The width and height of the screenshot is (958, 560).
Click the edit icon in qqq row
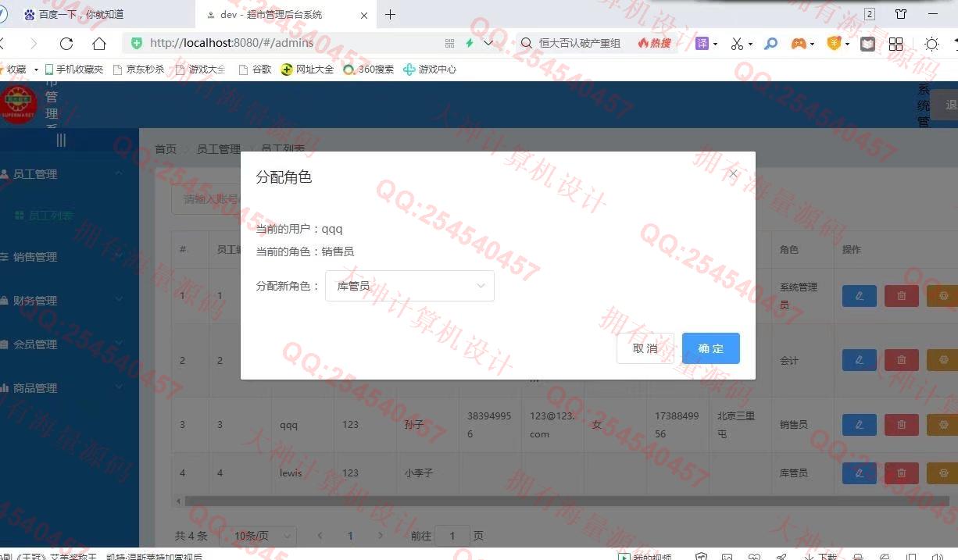point(860,425)
